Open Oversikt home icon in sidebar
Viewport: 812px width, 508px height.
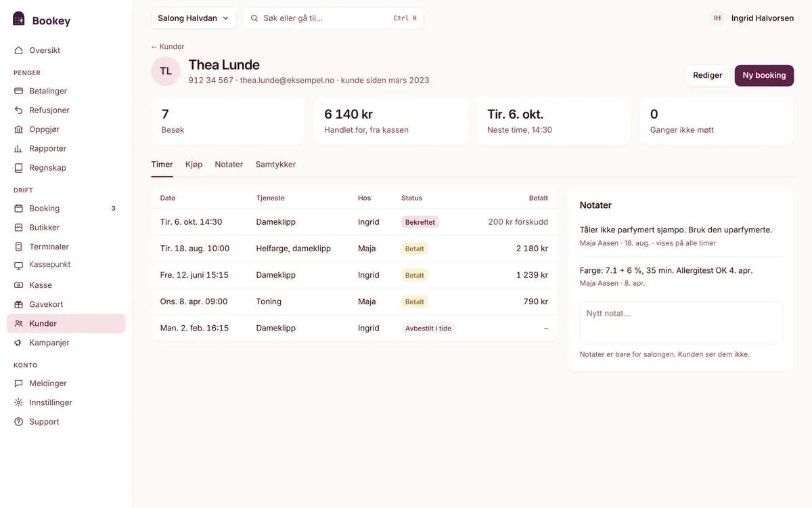click(x=19, y=50)
